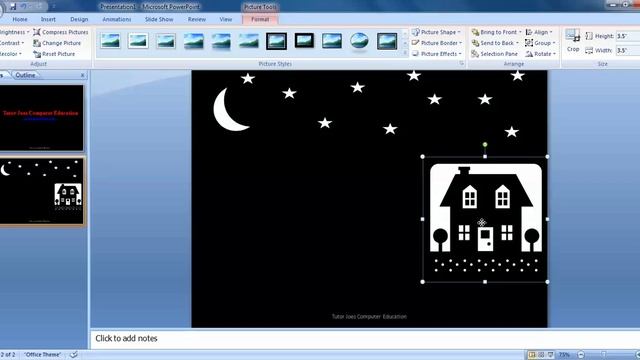This screenshot has width=640, height=360.
Task: Switch to the Insert ribbon tab
Action: coord(48,19)
